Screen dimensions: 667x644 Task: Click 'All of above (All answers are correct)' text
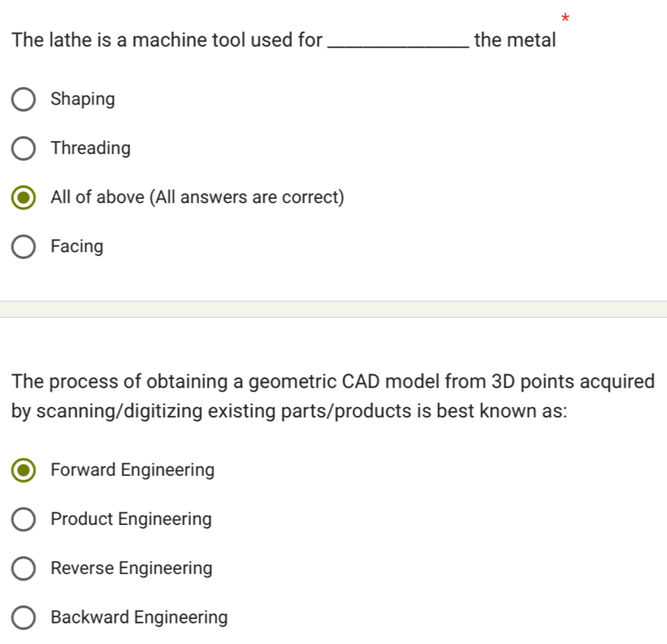coord(197,197)
